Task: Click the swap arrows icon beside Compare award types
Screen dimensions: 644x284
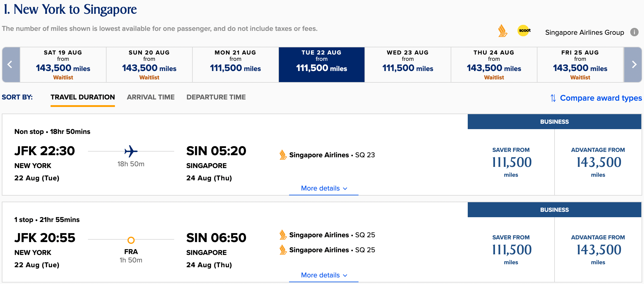Action: pos(553,98)
